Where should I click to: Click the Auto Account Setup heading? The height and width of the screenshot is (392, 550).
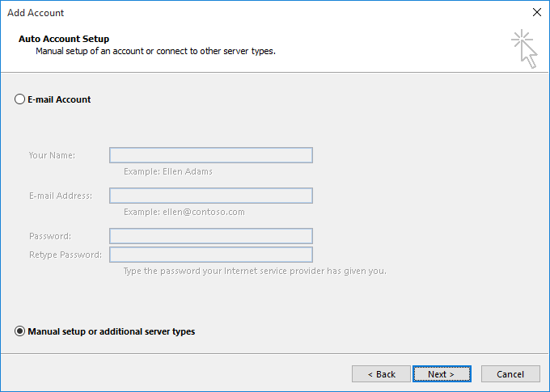click(64, 39)
